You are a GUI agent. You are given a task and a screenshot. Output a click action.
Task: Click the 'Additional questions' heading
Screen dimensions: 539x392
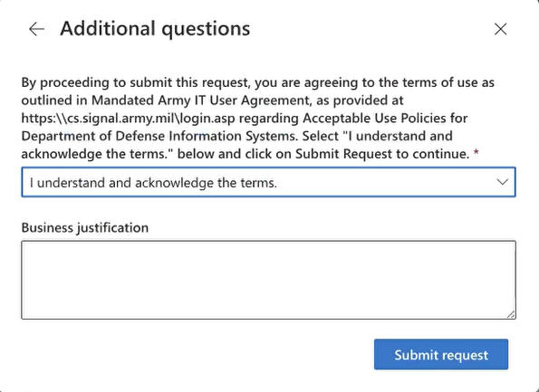click(155, 28)
